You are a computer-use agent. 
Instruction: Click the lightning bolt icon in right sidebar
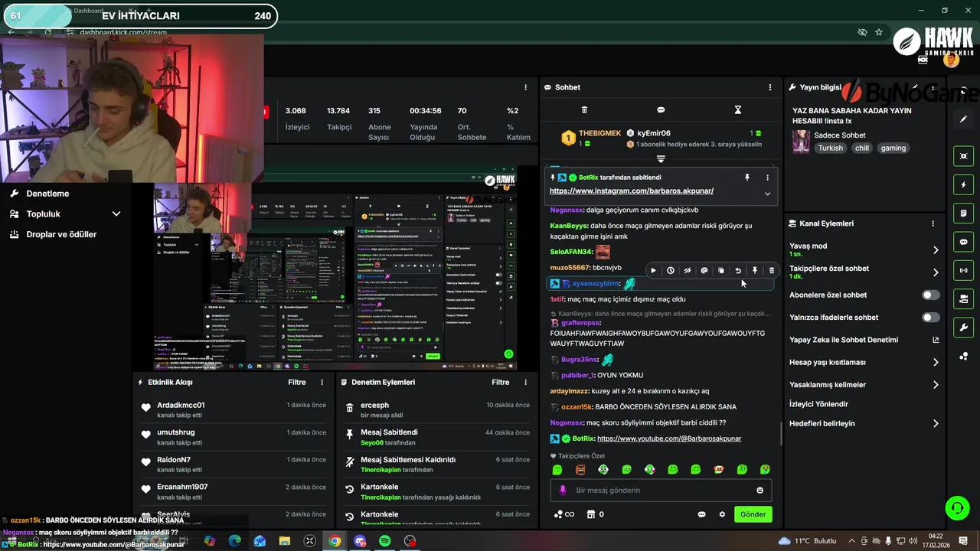click(964, 185)
